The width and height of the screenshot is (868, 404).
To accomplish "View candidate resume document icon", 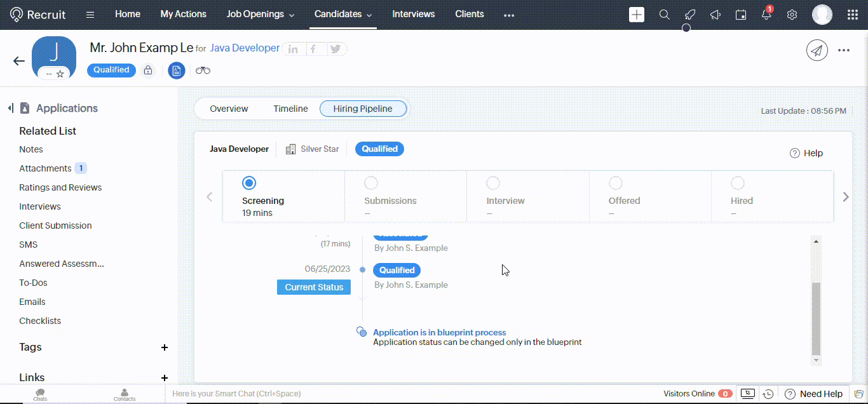I will 176,70.
